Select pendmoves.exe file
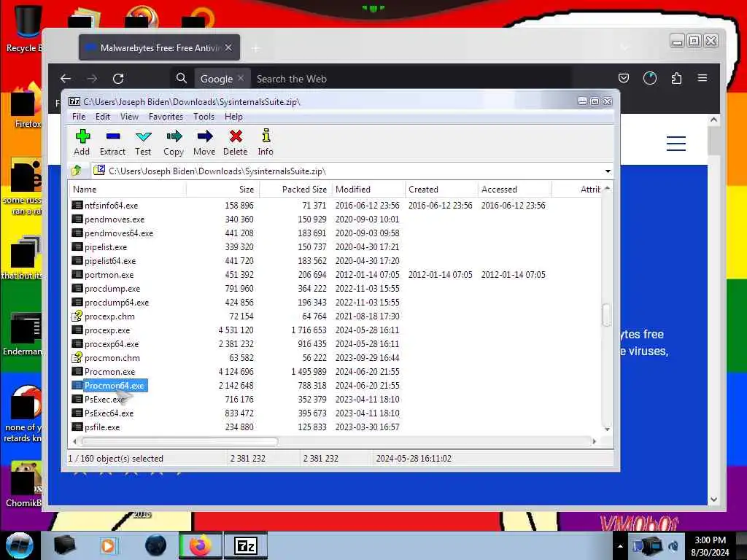 click(x=115, y=219)
